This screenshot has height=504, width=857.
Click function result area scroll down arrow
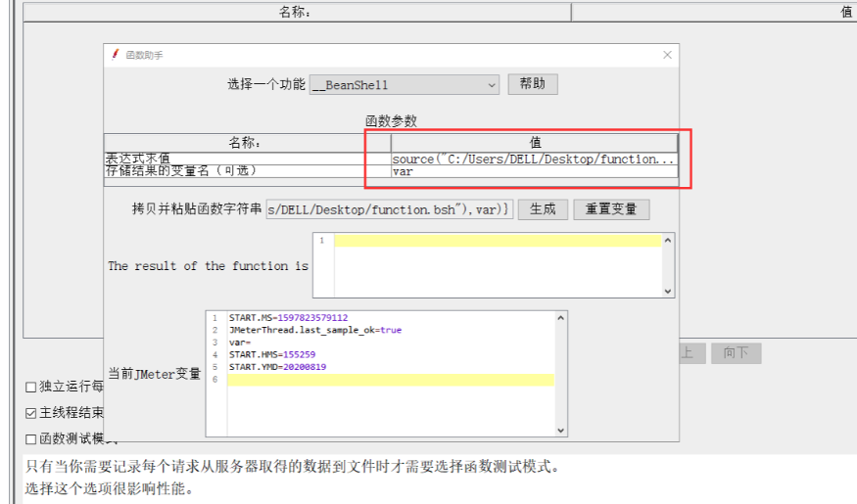point(668,291)
